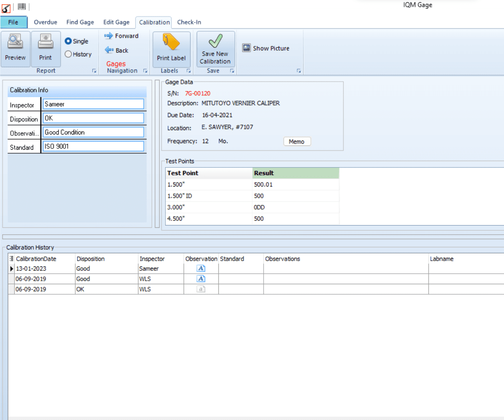The height and width of the screenshot is (420, 504).
Task: Switch to the Find Gage tab
Action: [80, 22]
